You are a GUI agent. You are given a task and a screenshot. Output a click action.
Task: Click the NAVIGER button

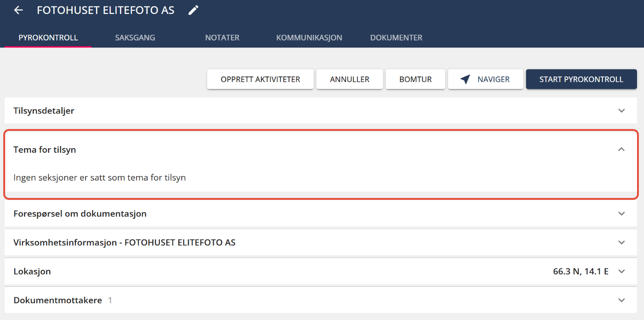[x=486, y=79]
